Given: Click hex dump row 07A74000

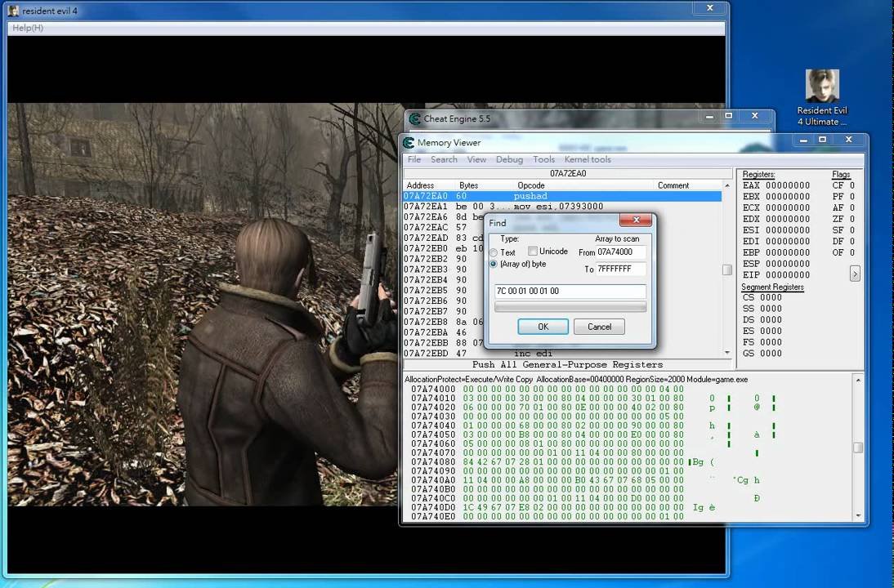Looking at the screenshot, I should tap(548, 390).
